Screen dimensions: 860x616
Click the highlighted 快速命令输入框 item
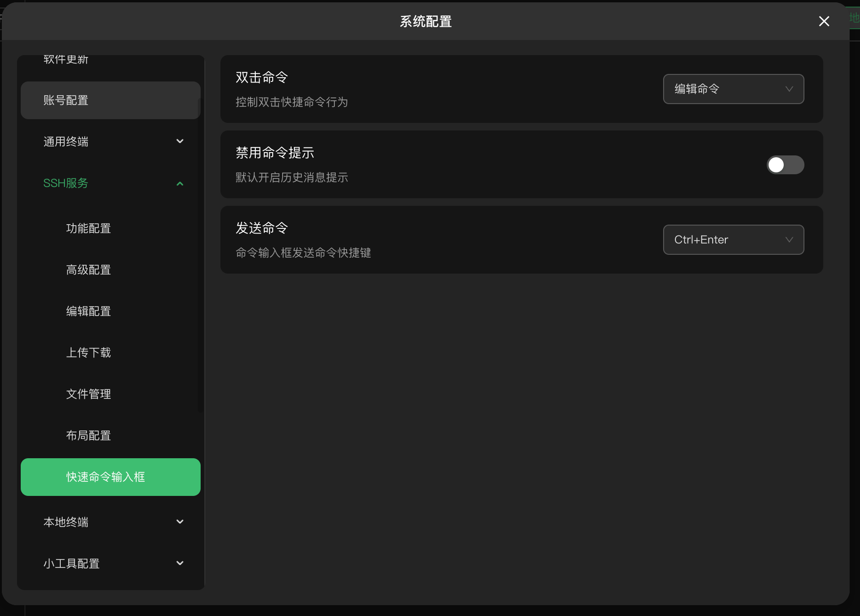pos(110,477)
